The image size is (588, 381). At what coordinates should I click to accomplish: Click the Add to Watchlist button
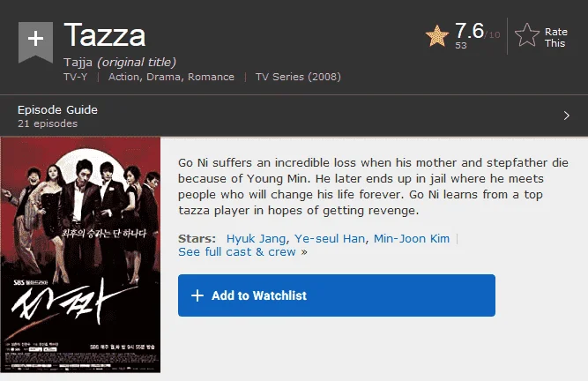337,295
